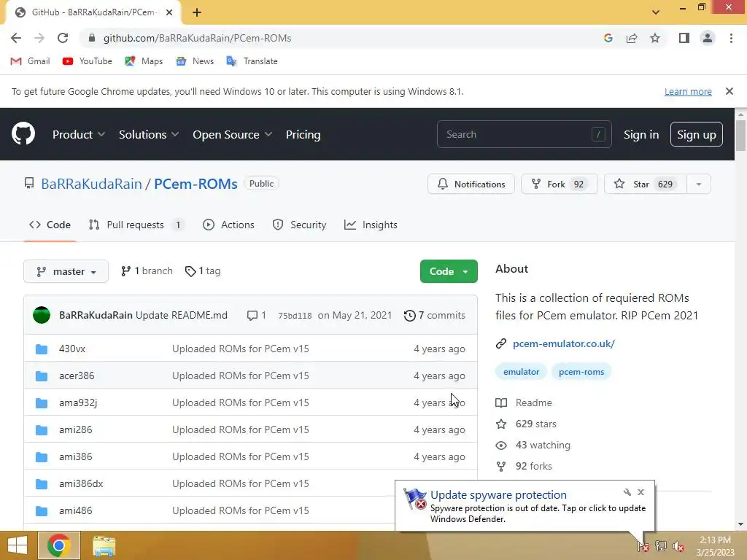Switch to the Security tab
Image resolution: width=747 pixels, height=560 pixels.
click(299, 225)
